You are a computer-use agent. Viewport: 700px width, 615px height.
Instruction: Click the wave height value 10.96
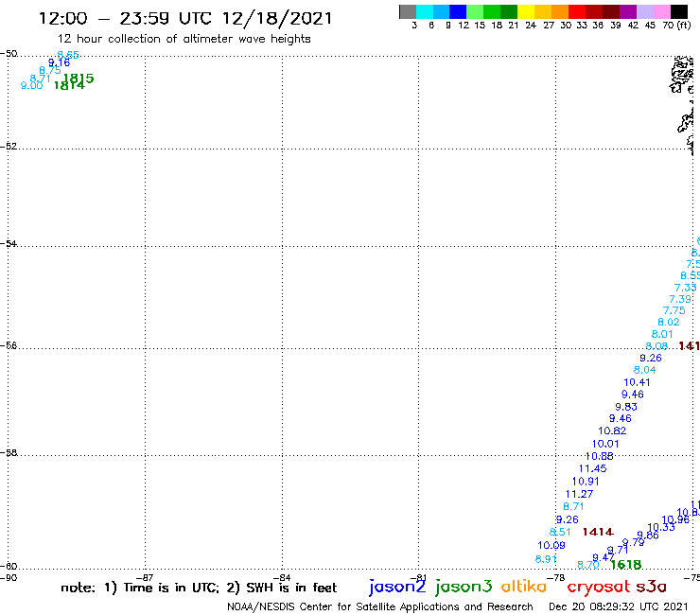675,519
